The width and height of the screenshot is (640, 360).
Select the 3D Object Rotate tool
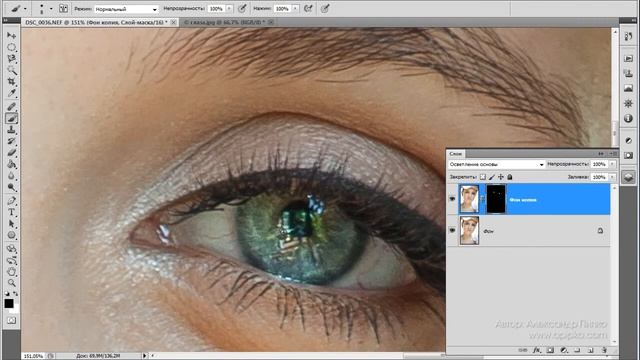point(11,249)
